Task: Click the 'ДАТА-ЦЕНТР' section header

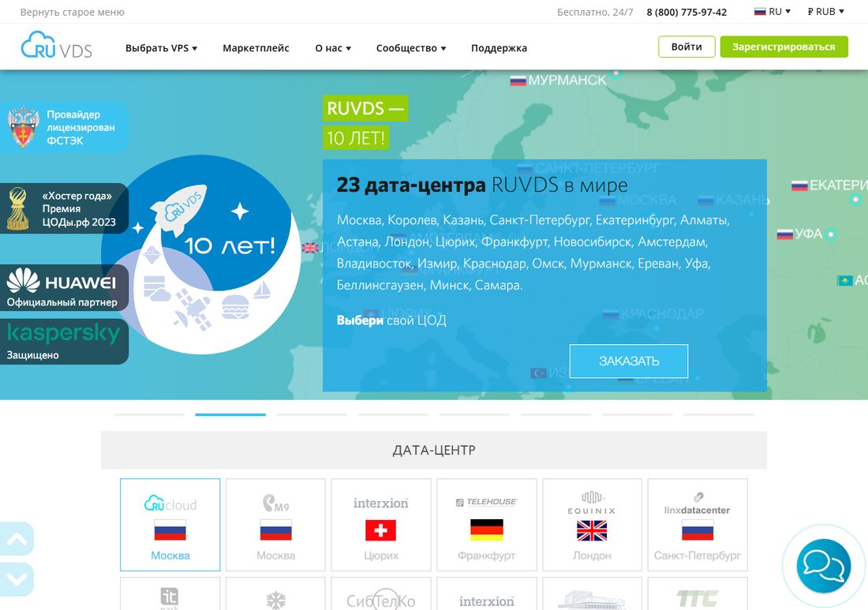Action: click(x=434, y=450)
